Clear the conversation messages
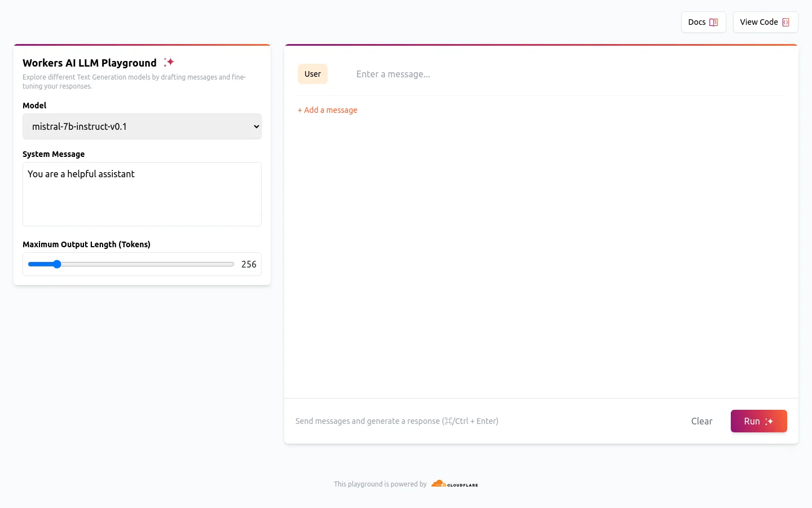This screenshot has height=508, width=812. 701,421
